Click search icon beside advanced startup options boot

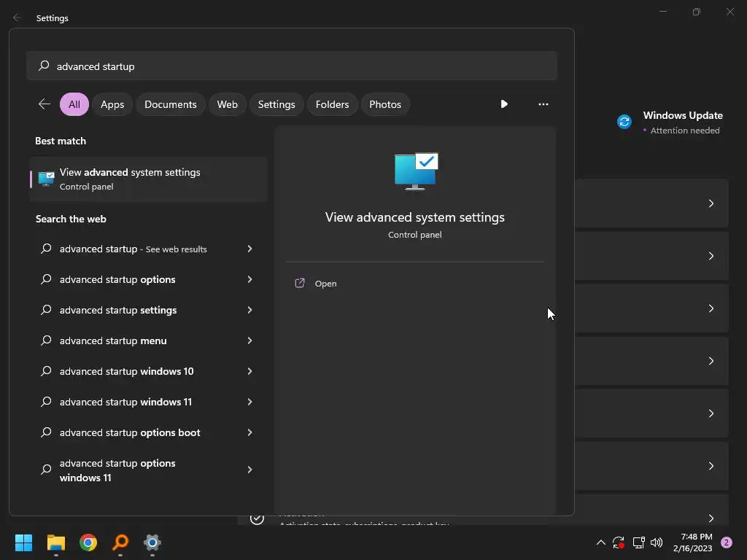click(46, 432)
